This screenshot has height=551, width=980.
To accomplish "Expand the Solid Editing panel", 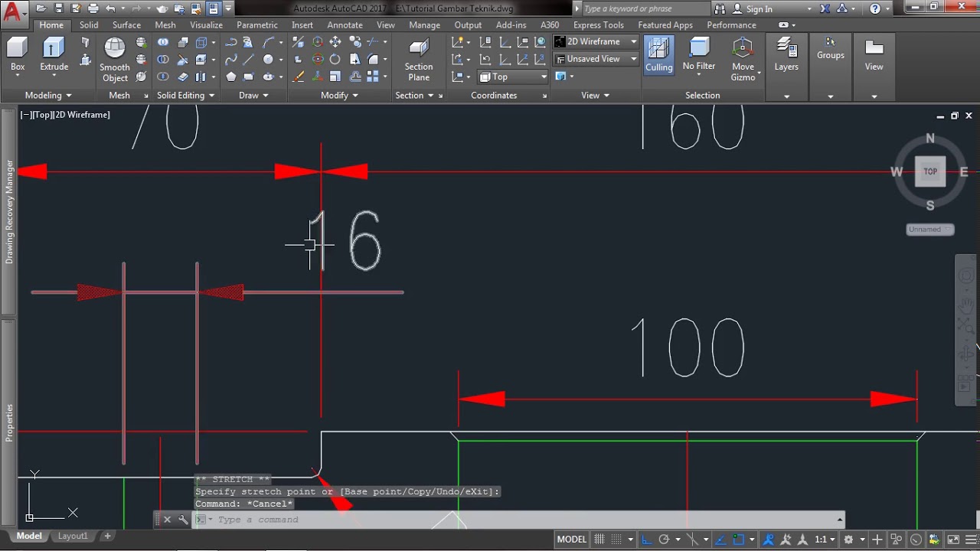I will tap(186, 96).
